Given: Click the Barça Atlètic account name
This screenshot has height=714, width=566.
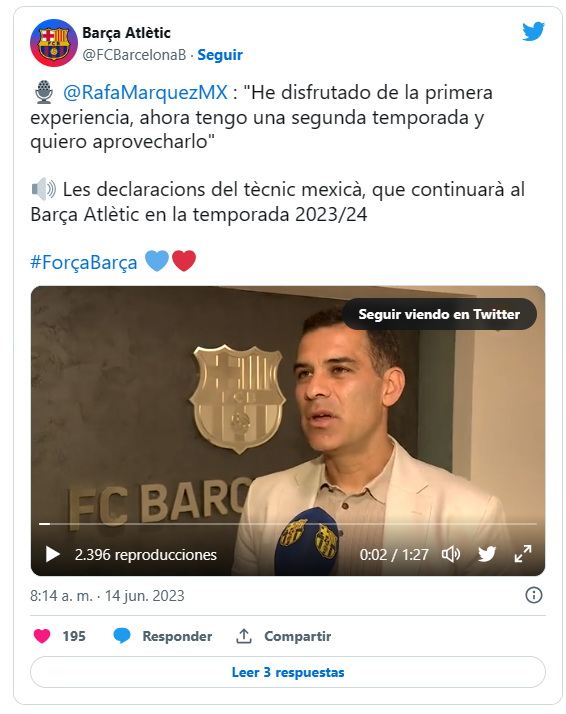Looking at the screenshot, I should [x=126, y=33].
